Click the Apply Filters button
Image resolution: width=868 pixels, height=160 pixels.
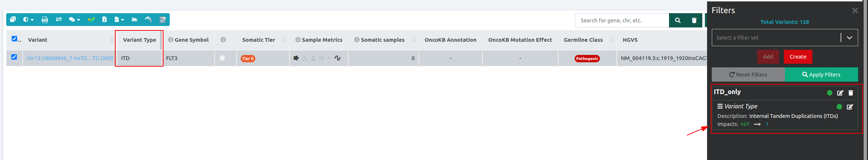pyautogui.click(x=821, y=75)
